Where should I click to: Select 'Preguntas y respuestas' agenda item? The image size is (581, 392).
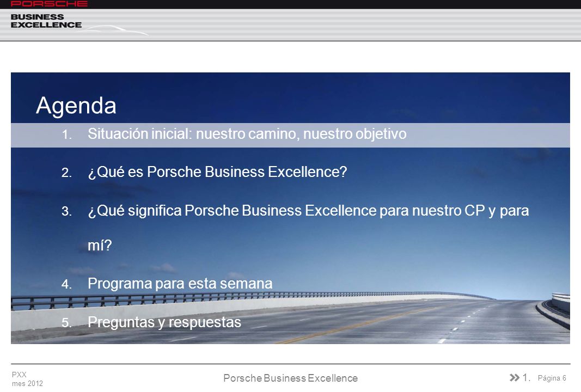pyautogui.click(x=164, y=322)
